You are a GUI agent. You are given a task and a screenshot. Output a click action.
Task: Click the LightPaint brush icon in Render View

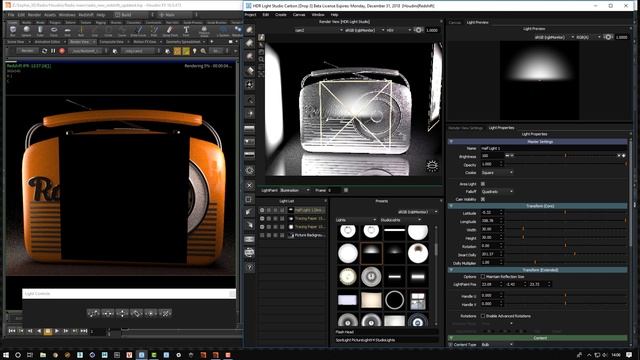point(261,38)
